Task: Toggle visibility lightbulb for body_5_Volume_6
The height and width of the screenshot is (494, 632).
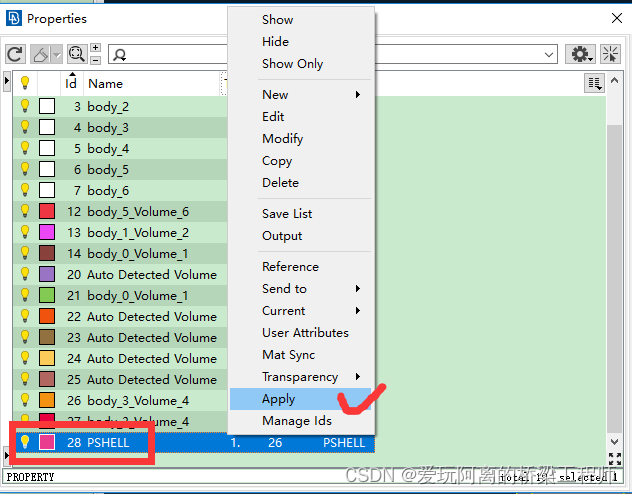Action: tap(26, 211)
